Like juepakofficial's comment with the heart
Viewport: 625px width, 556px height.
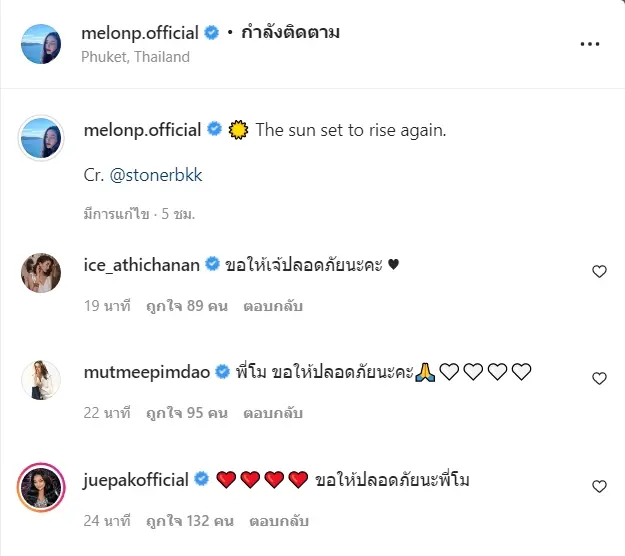point(599,487)
